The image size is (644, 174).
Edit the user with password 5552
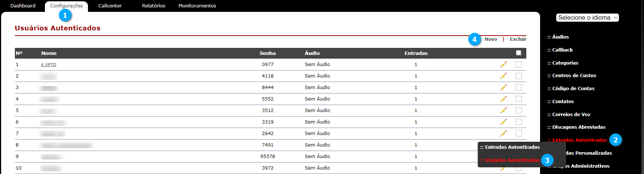coord(503,99)
